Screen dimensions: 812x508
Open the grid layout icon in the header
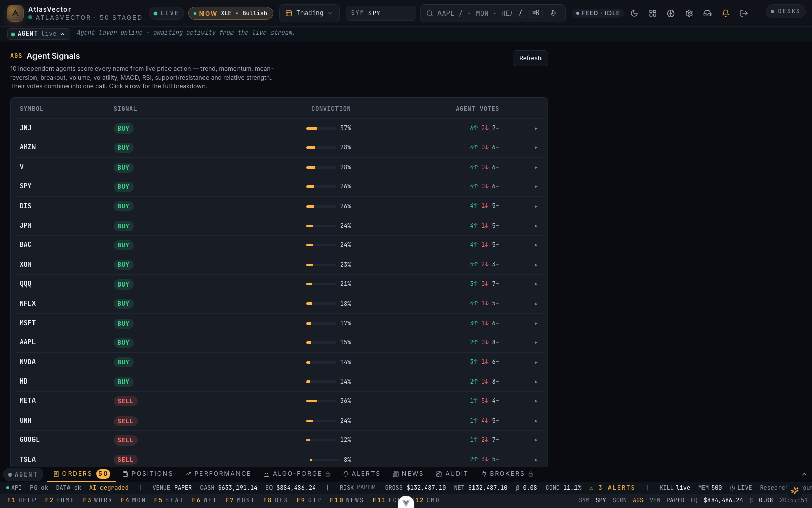pyautogui.click(x=653, y=13)
